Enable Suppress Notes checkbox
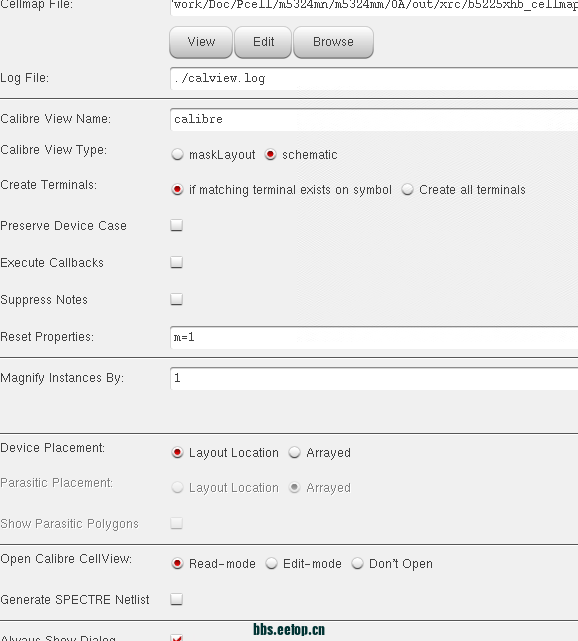 [177, 299]
